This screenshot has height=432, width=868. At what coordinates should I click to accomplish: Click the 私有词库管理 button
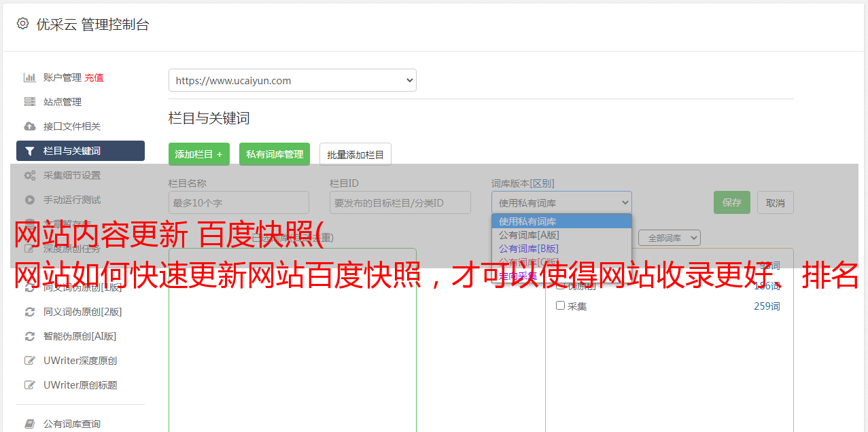click(275, 154)
